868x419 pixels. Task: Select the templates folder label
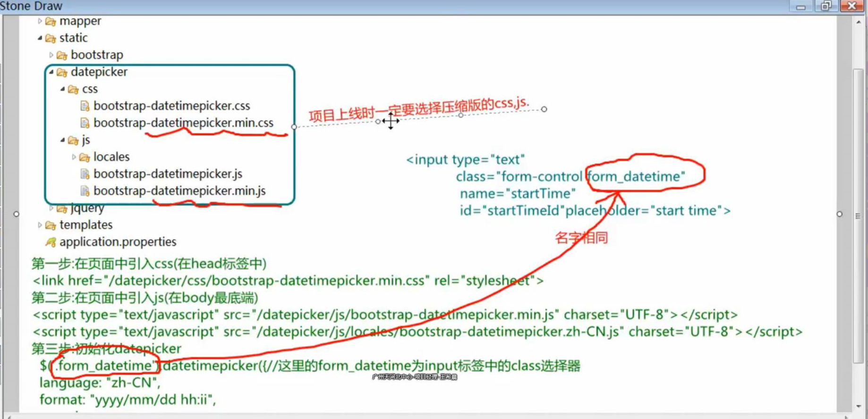pos(86,225)
